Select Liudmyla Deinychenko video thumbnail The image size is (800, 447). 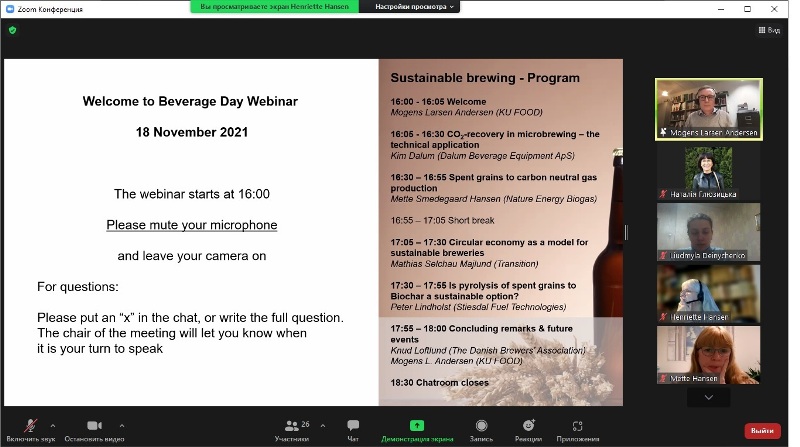click(x=709, y=232)
